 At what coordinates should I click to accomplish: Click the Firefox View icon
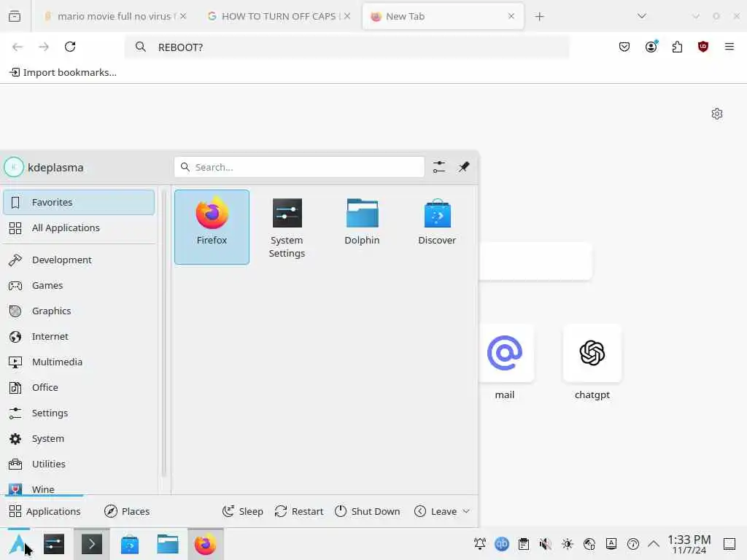15,16
